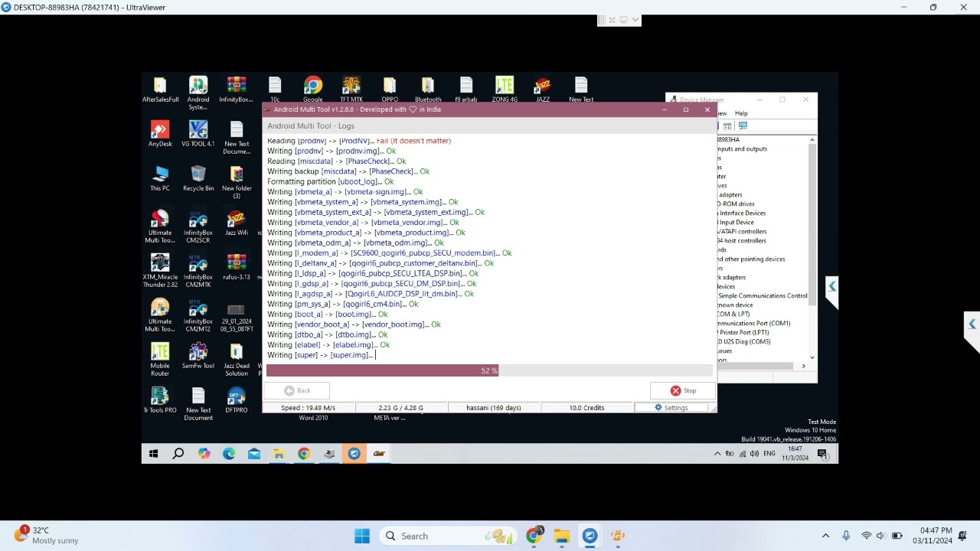Click the flashing progress bar at 52%
980x551 pixels.
[x=489, y=370]
